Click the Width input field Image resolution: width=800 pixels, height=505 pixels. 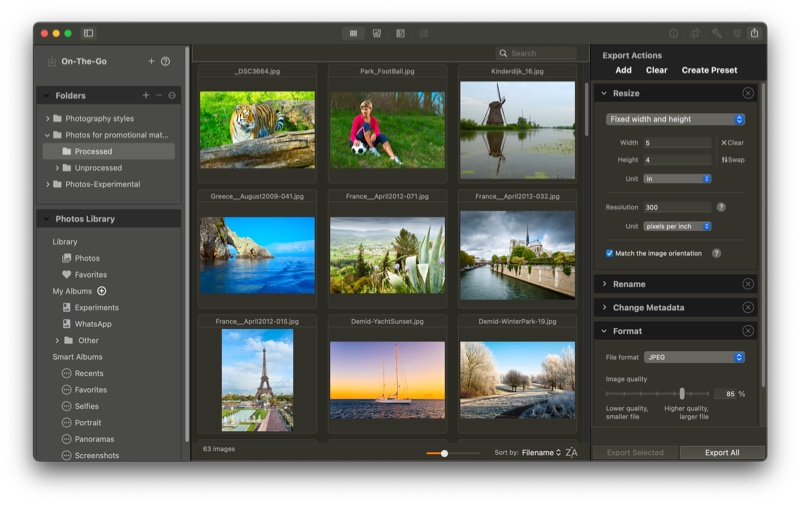click(x=677, y=143)
